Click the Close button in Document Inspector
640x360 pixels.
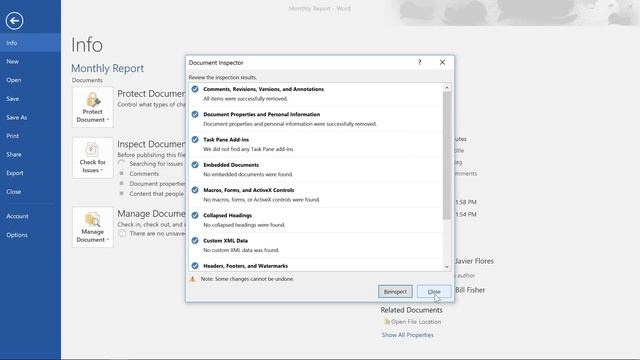coord(434,291)
